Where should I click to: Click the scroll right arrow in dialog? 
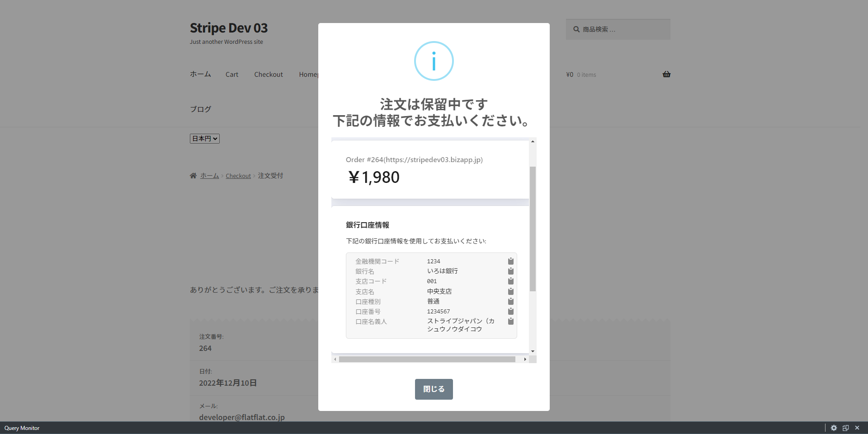(x=525, y=359)
